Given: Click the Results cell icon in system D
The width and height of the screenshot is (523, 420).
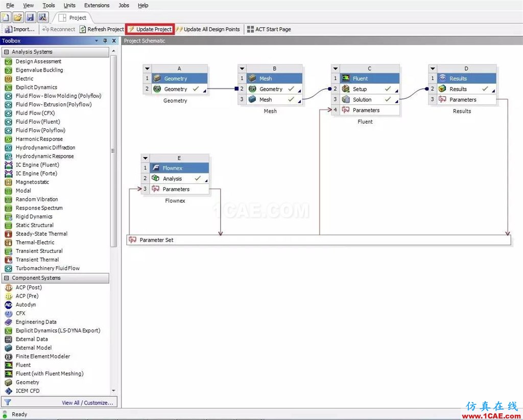Looking at the screenshot, I should [x=442, y=89].
